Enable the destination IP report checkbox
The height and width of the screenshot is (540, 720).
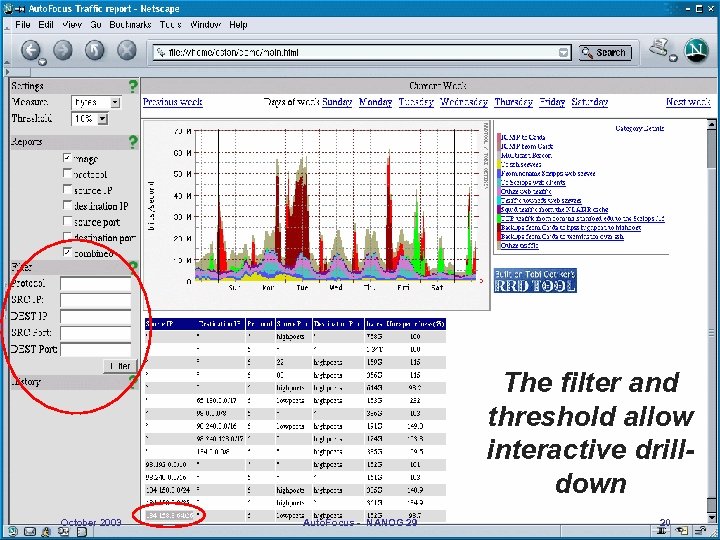coord(68,205)
